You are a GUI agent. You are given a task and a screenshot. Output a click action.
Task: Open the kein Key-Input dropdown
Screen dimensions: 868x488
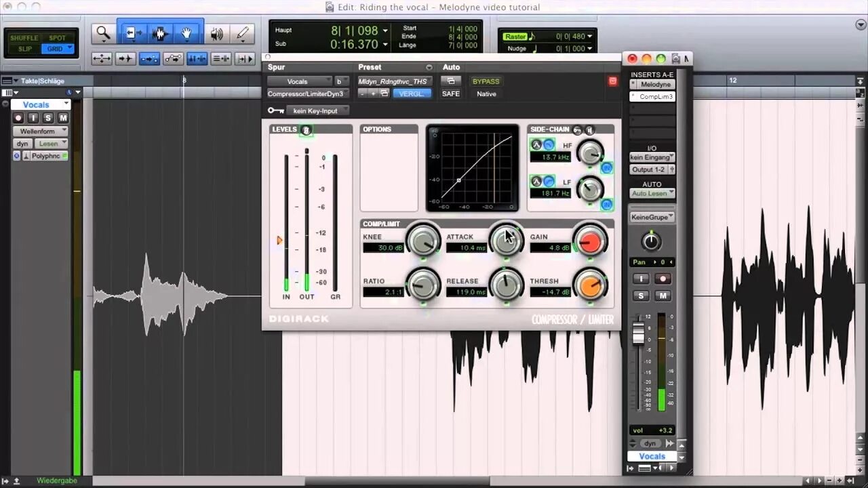(x=317, y=110)
